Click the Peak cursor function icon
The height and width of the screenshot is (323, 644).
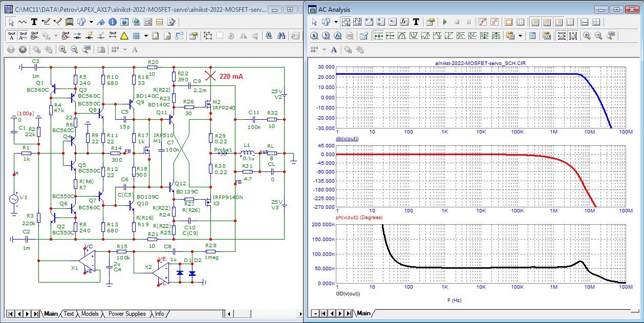(402, 35)
